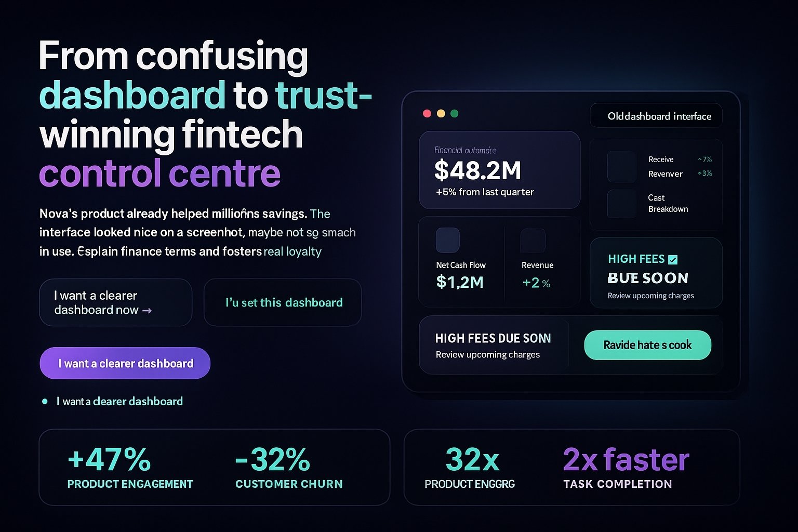Open the $48.2M Financial card

[499, 170]
